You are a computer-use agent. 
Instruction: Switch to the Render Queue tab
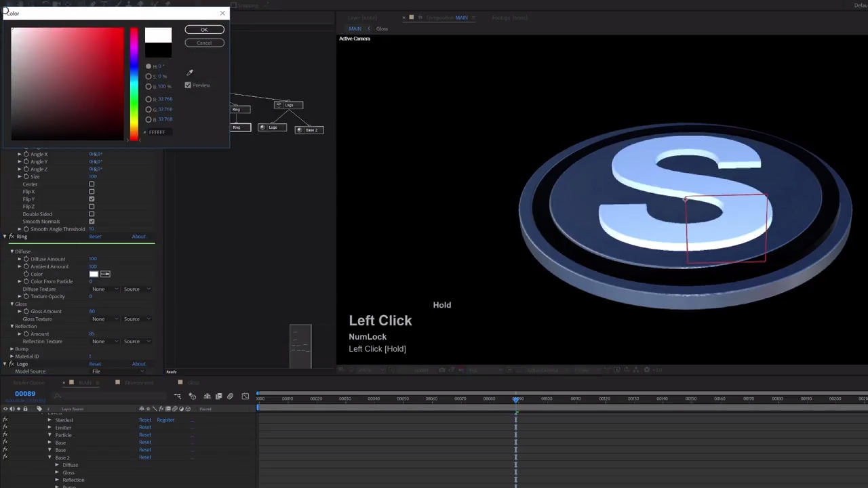27,383
